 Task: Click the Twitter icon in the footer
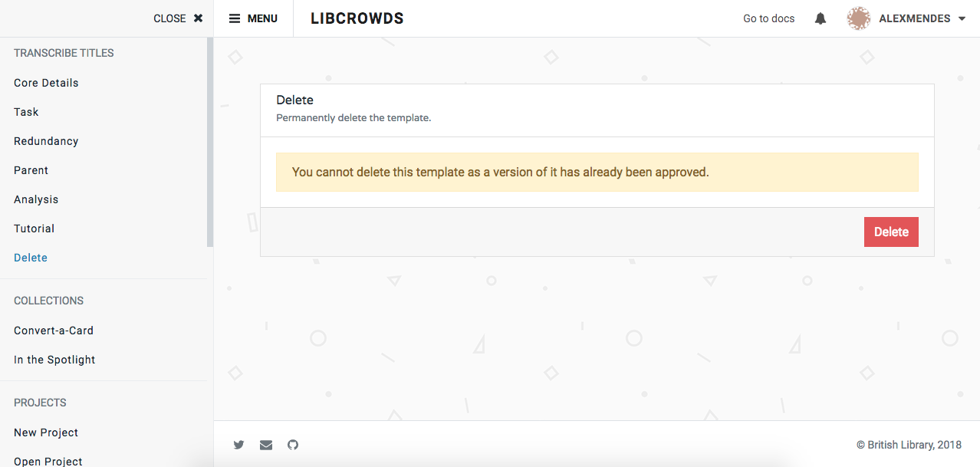pyautogui.click(x=238, y=445)
